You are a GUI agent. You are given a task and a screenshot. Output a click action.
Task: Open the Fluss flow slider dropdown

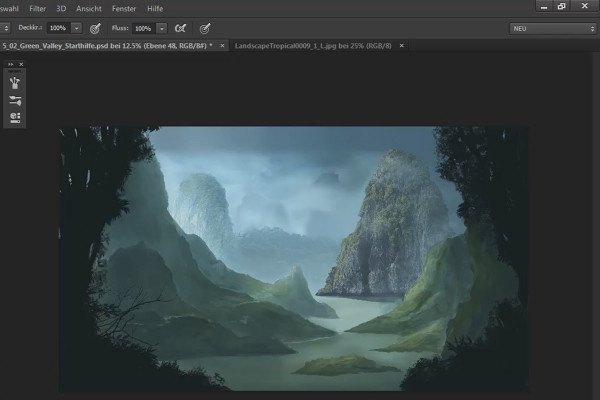[162, 28]
